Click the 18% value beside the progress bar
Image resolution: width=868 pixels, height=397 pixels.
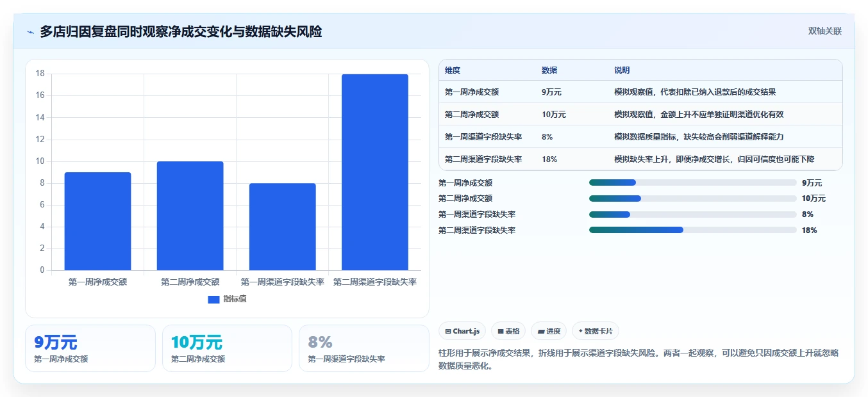(x=809, y=230)
